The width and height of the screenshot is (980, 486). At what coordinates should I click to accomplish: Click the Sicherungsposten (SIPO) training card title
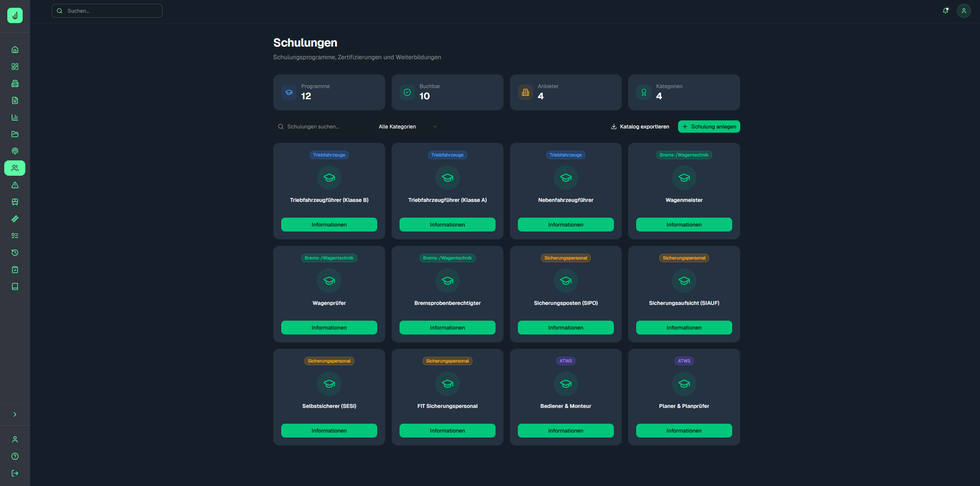pos(565,303)
